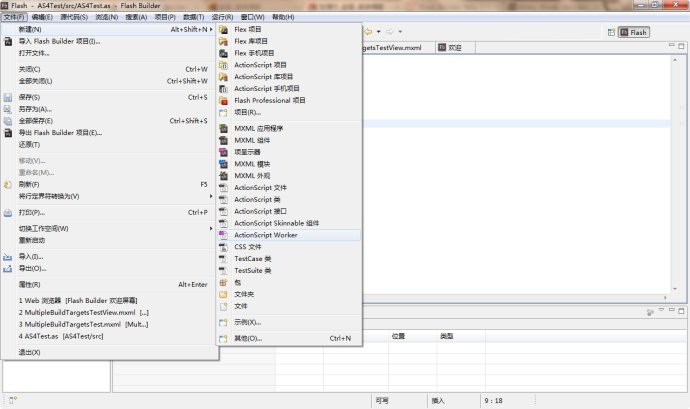Click the 包 package icon
Viewport: 690px width, 409px height.
coord(224,283)
